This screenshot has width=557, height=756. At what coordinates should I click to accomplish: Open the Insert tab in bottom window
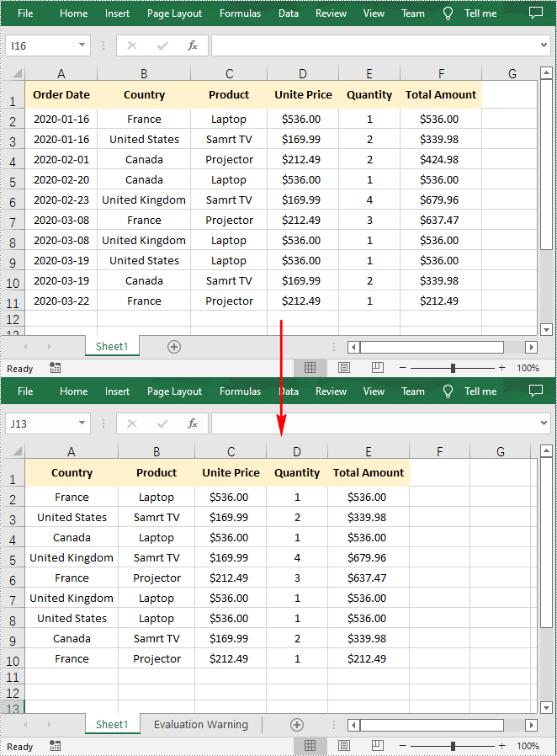[117, 391]
